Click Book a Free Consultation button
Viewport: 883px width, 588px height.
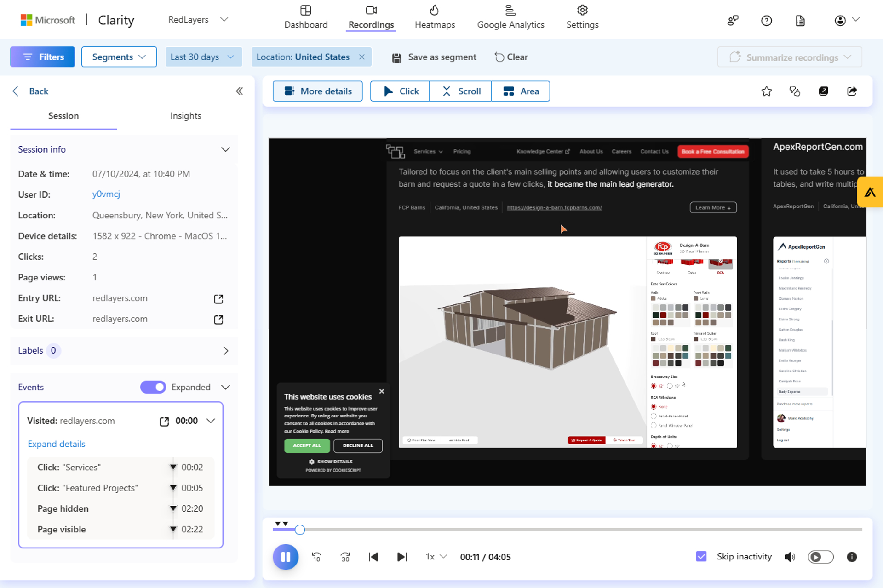click(x=713, y=151)
